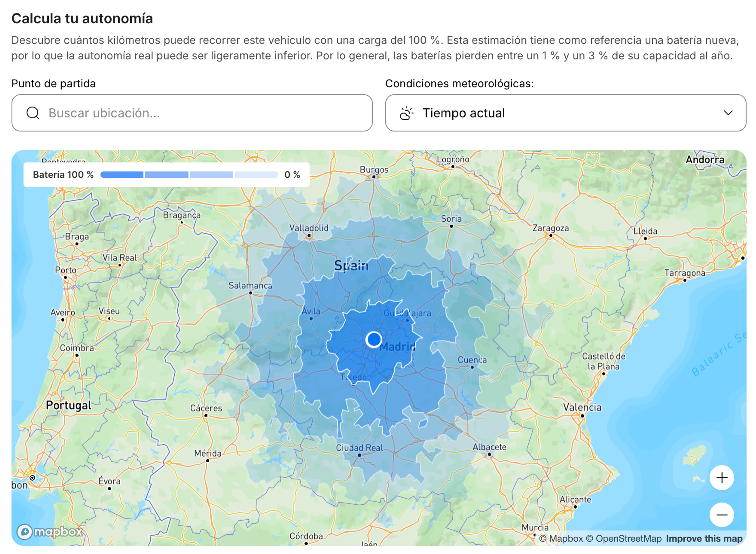Click the Aveiro city label
The image size is (756, 554).
coord(62,312)
